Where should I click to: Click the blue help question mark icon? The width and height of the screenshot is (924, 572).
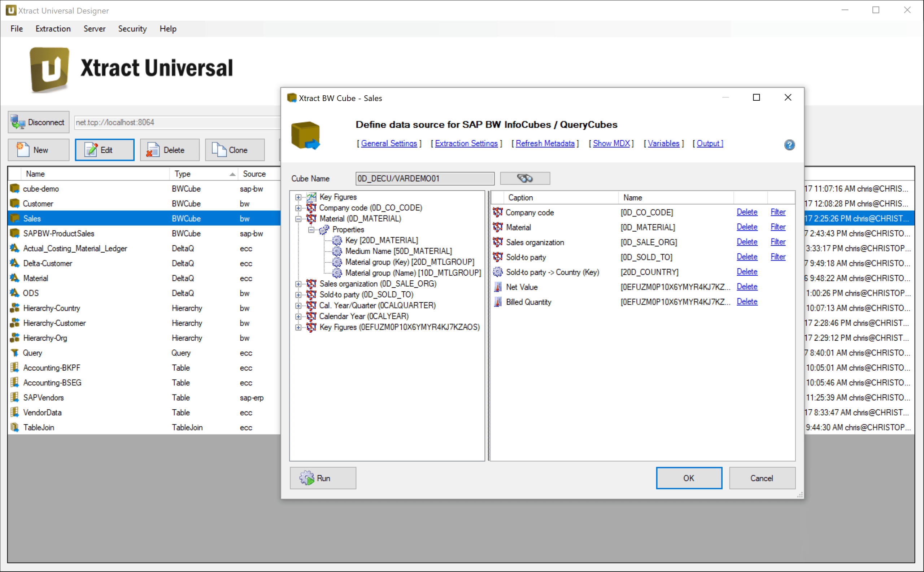(789, 145)
